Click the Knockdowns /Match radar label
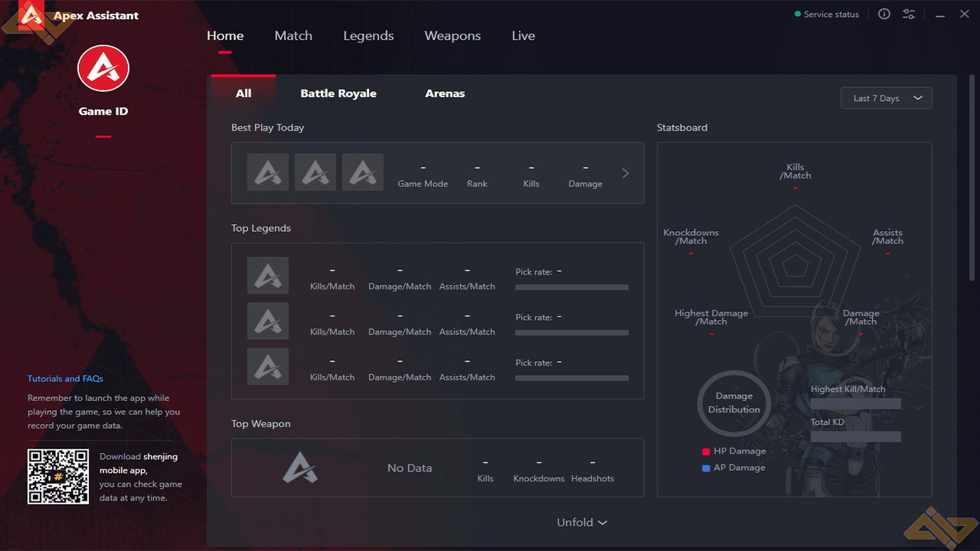The height and width of the screenshot is (551, 980). (691, 237)
